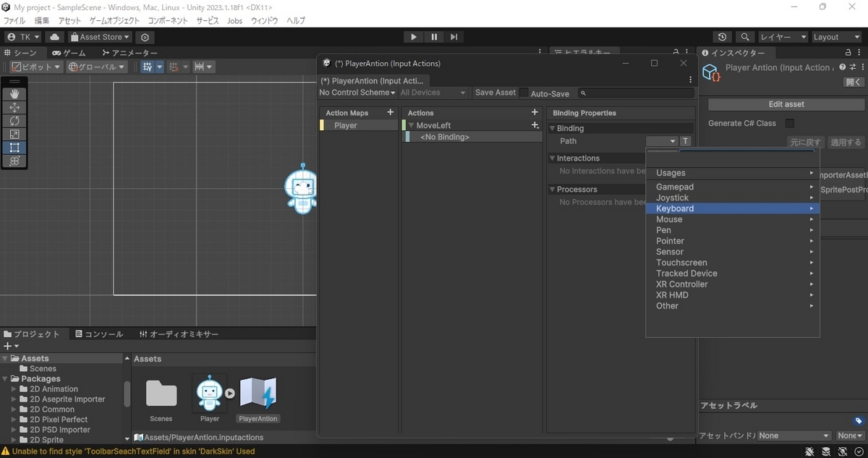Open the No Control Scheme dropdown
868x458 pixels.
click(x=357, y=93)
